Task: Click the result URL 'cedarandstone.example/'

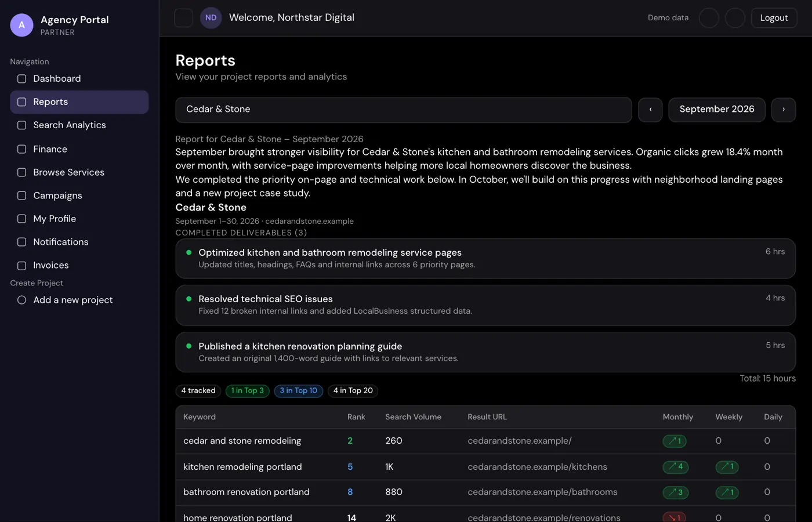Action: [x=520, y=441]
